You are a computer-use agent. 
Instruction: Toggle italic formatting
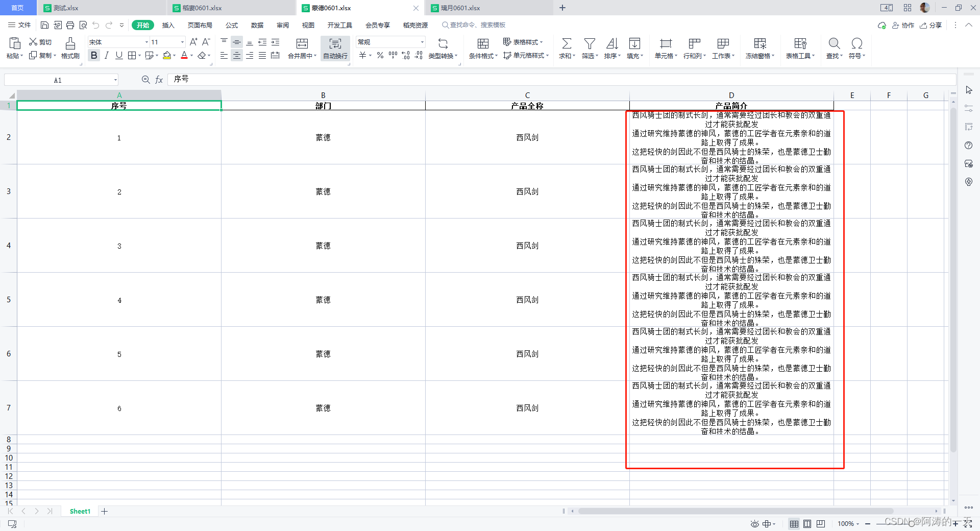coord(106,55)
